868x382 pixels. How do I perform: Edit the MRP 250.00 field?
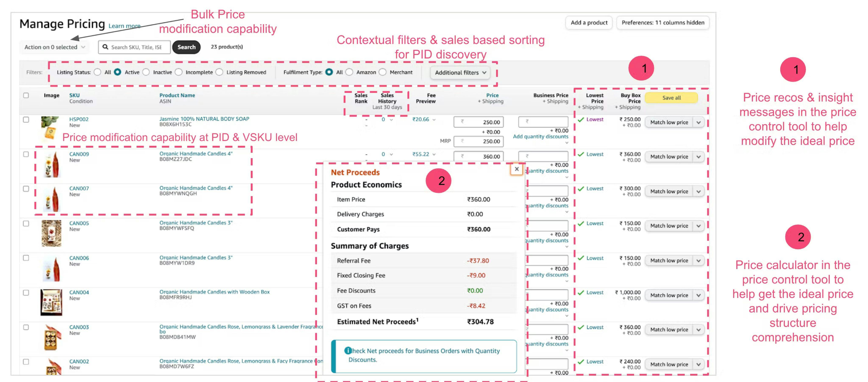tap(479, 141)
